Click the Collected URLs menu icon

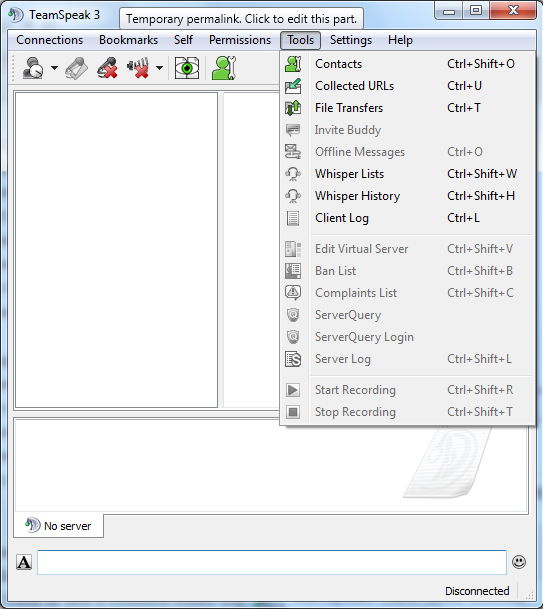(x=293, y=86)
